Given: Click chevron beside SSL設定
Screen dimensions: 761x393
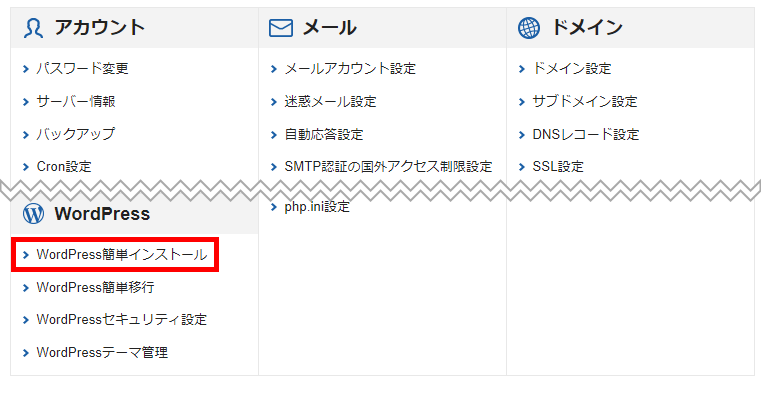Looking at the screenshot, I should [x=522, y=167].
